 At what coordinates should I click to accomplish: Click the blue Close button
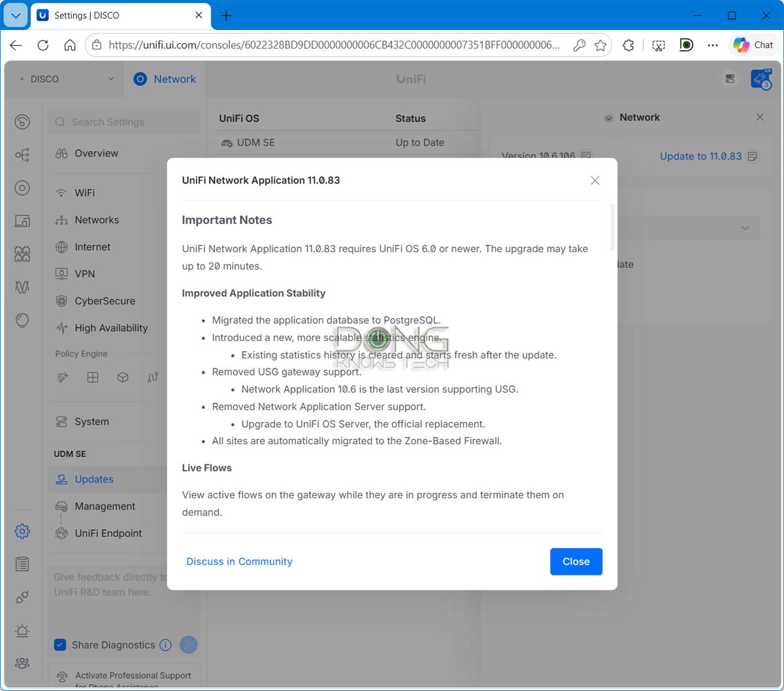(576, 562)
